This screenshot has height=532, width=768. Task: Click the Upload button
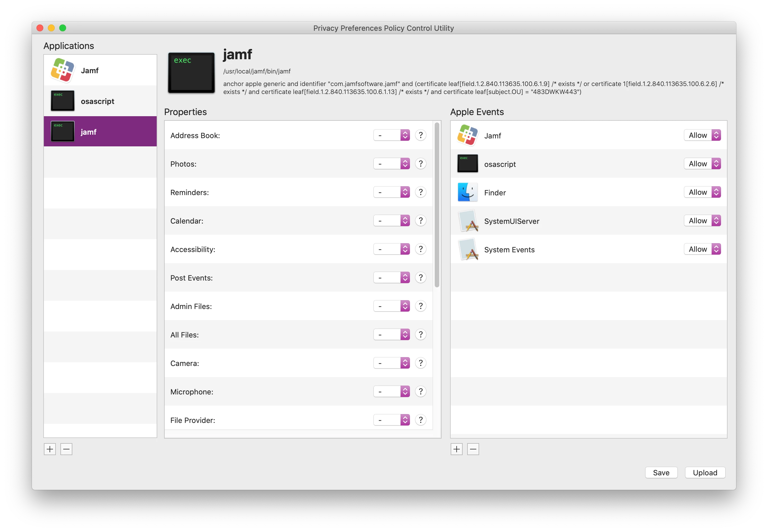(x=705, y=472)
